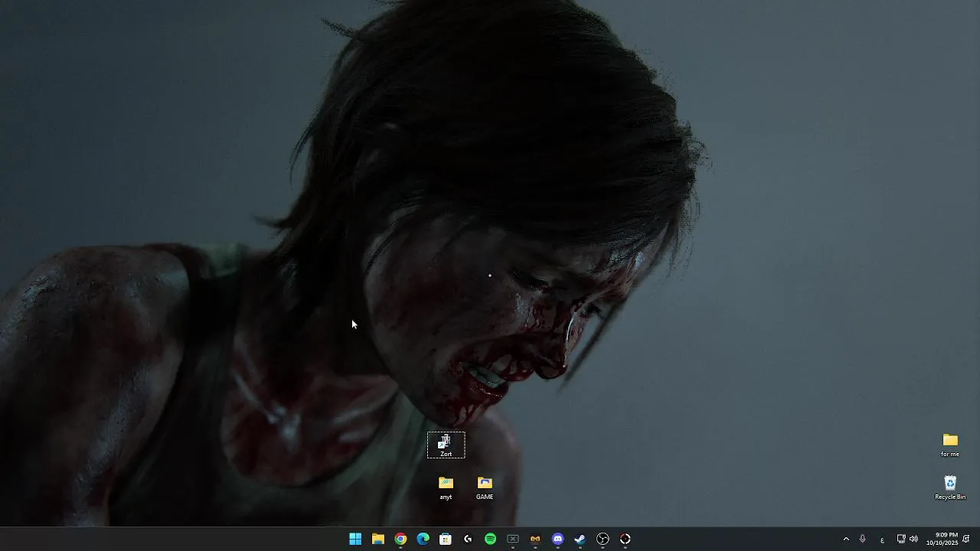Open File Explorer from the taskbar
Image resolution: width=980 pixels, height=551 pixels.
pos(377,539)
